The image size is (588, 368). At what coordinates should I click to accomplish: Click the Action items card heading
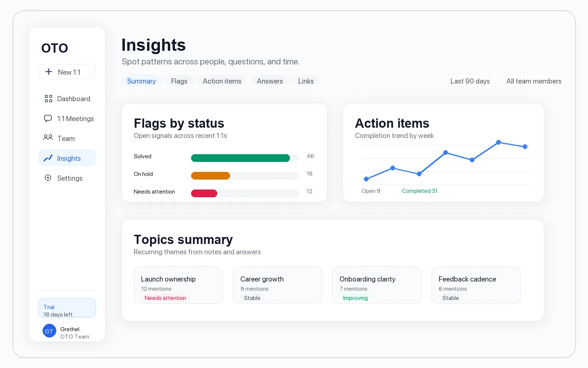(x=392, y=123)
